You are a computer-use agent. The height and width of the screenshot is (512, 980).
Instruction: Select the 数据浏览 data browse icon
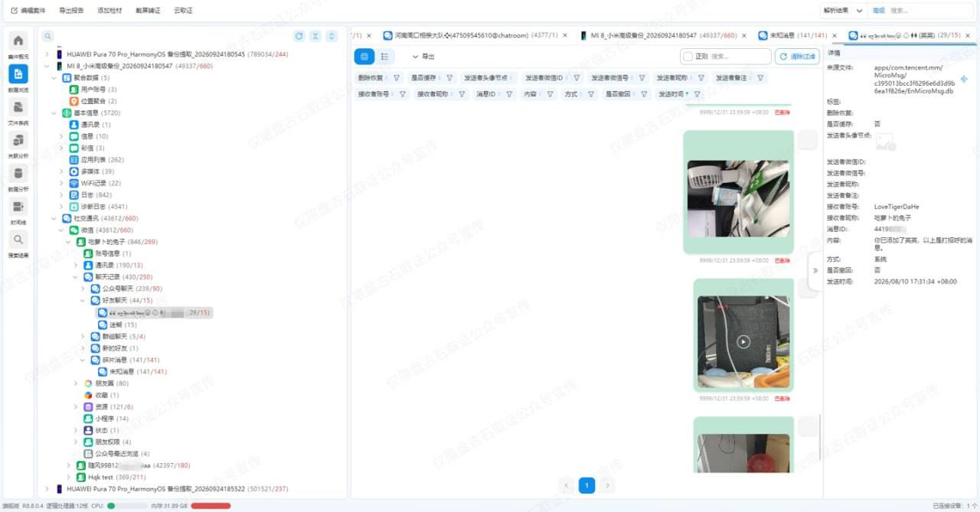[18, 74]
